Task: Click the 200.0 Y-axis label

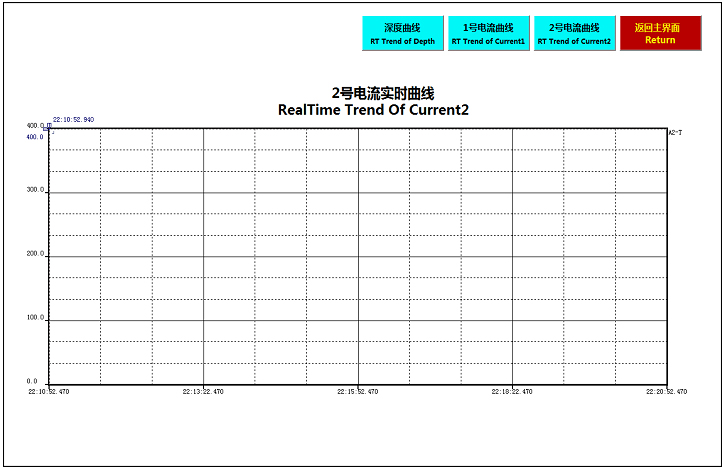Action: pos(35,253)
